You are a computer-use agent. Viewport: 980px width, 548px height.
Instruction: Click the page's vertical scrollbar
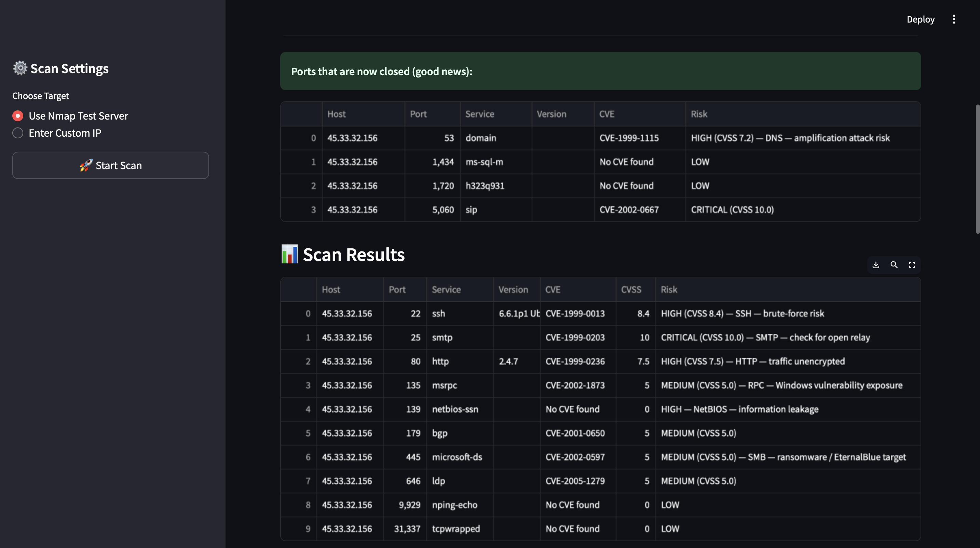pyautogui.click(x=977, y=169)
